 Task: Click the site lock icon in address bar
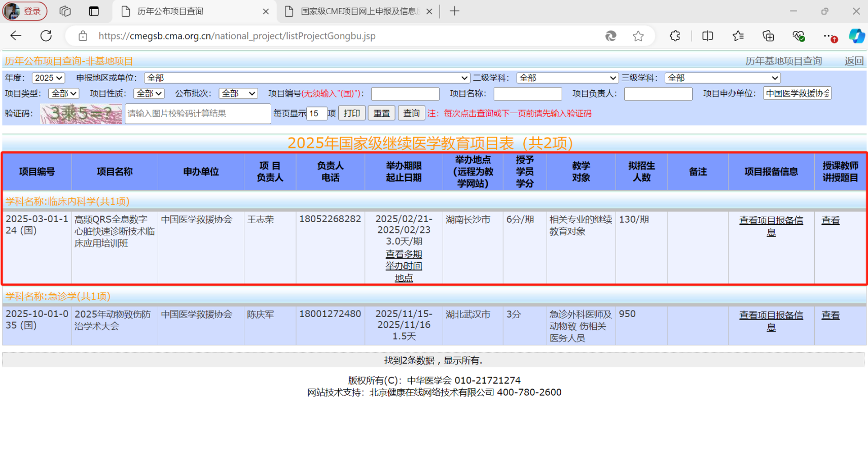coord(83,36)
